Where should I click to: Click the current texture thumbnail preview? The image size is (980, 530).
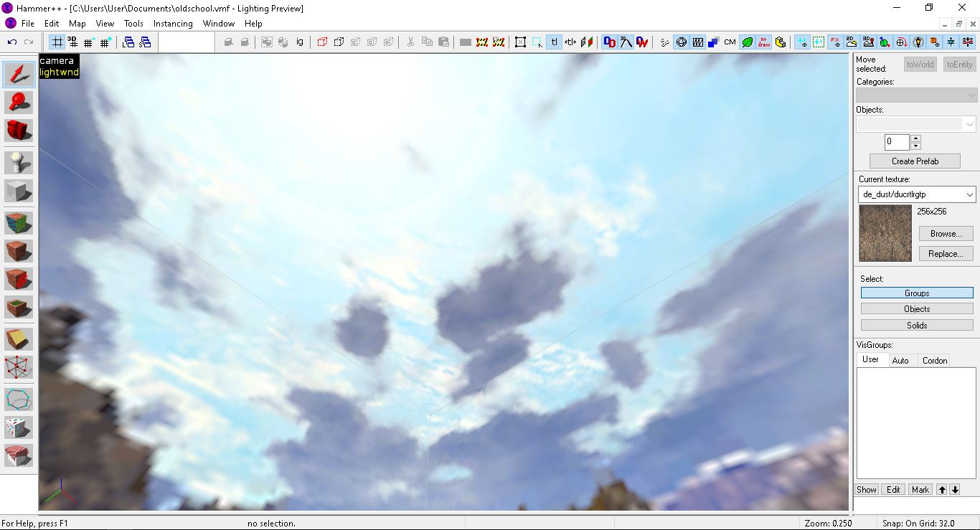tap(885, 233)
